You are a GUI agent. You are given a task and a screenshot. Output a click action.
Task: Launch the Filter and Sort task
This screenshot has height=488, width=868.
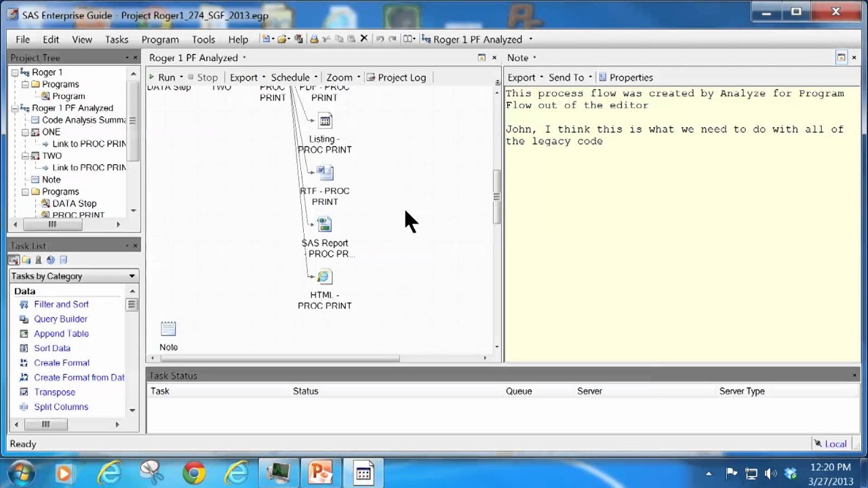61,304
